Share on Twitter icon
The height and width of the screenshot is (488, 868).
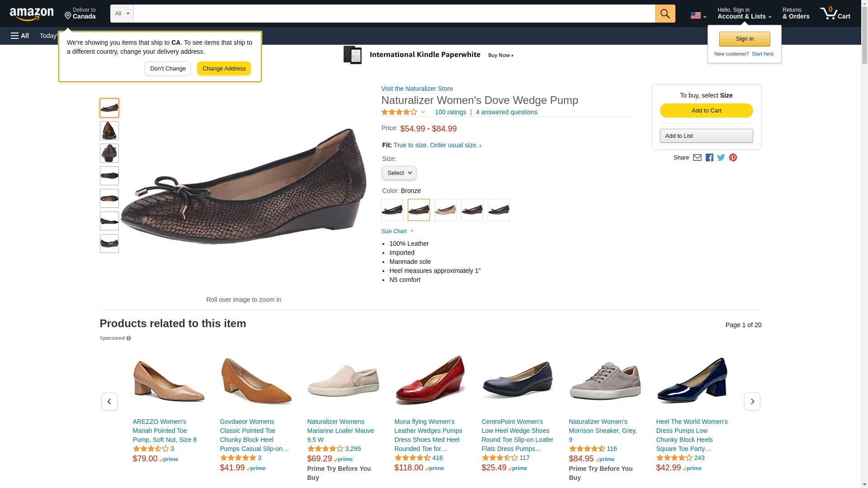pyautogui.click(x=721, y=158)
